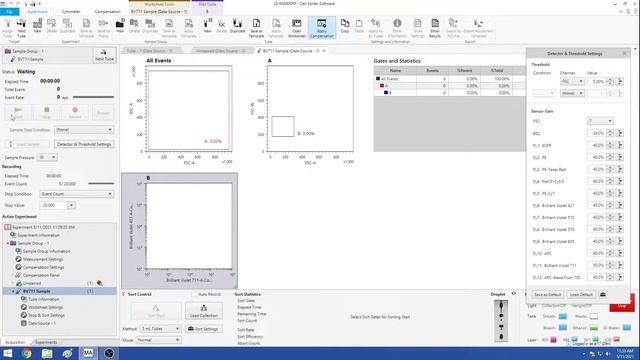Screen dimensions: 640x360
Task: Click the Export Adjustment Template icon
Action: pyautogui.click(x=478, y=28)
